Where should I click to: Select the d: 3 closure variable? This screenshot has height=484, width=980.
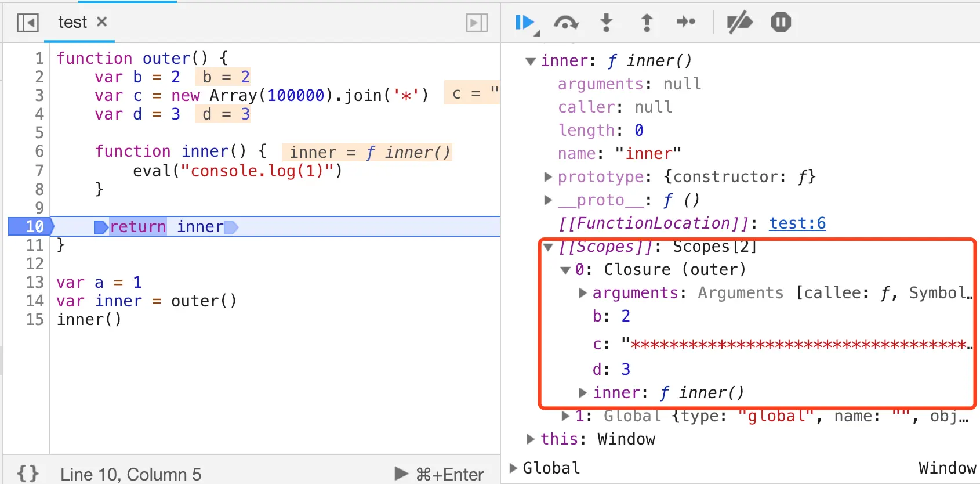point(611,370)
